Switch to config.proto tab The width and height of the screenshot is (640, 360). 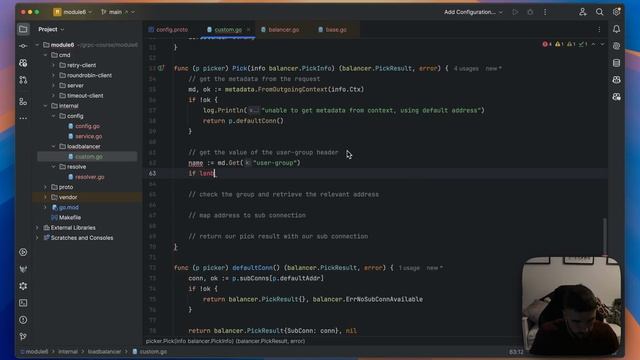(168, 30)
